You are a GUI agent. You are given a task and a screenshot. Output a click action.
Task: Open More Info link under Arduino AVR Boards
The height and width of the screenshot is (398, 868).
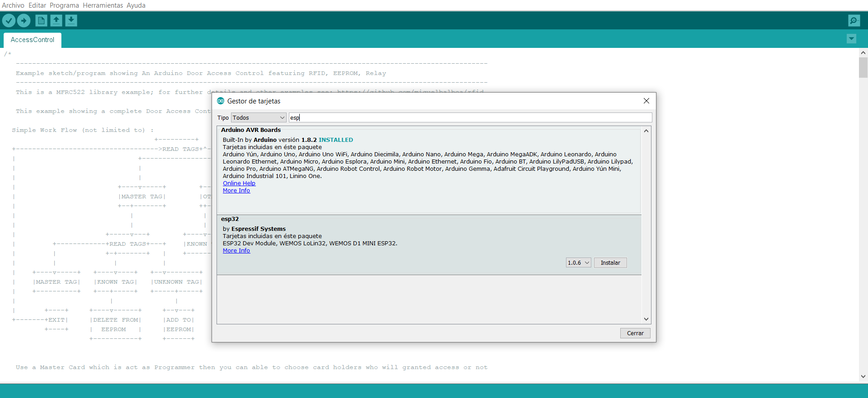[x=236, y=190]
